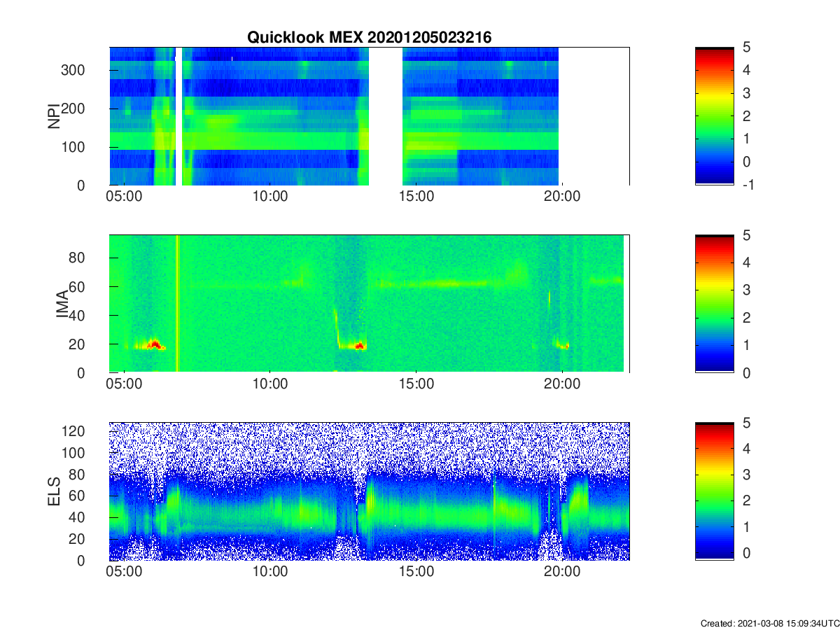Click the Created 2021-03-08 15:09:34UTC timestamp
Screen dimensions: 840x630
coord(769,623)
